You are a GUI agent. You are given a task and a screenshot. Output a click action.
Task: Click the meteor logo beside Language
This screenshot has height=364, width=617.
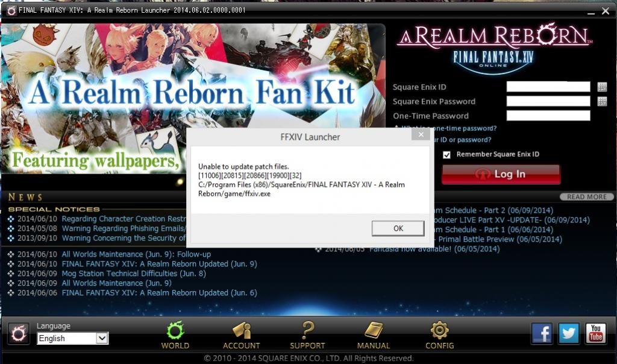[19, 334]
